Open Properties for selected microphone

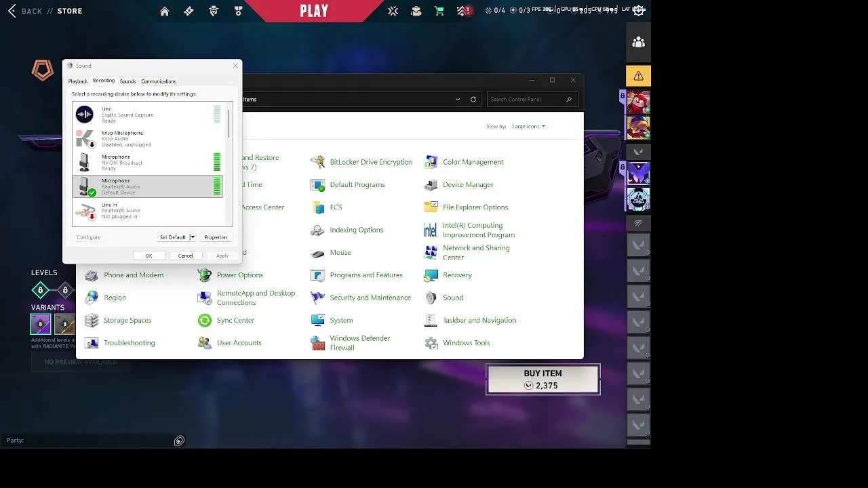[216, 237]
